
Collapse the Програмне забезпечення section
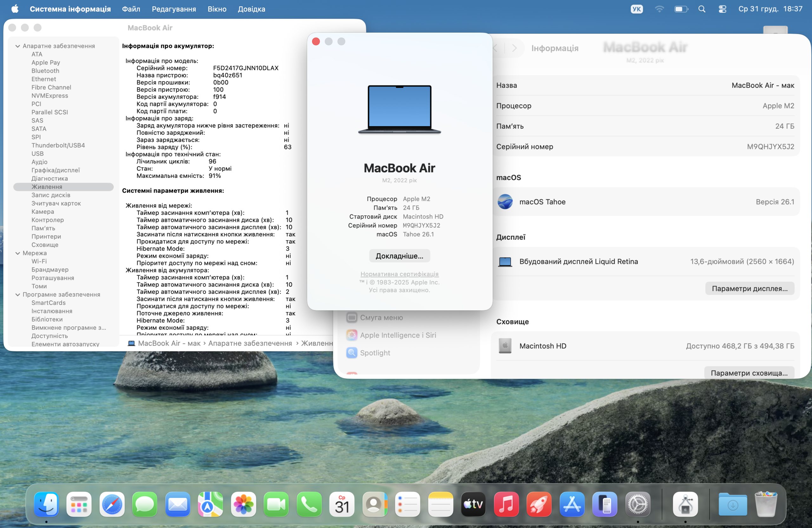pyautogui.click(x=18, y=294)
